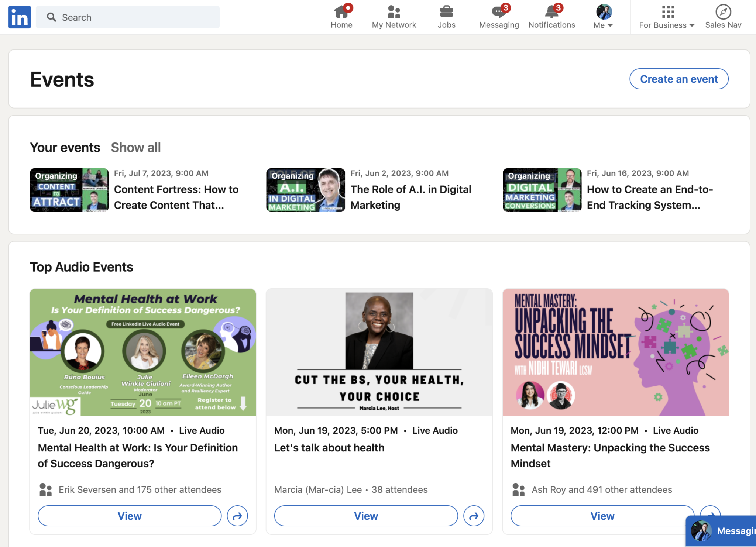Go to the Home feed icon

pyautogui.click(x=341, y=12)
